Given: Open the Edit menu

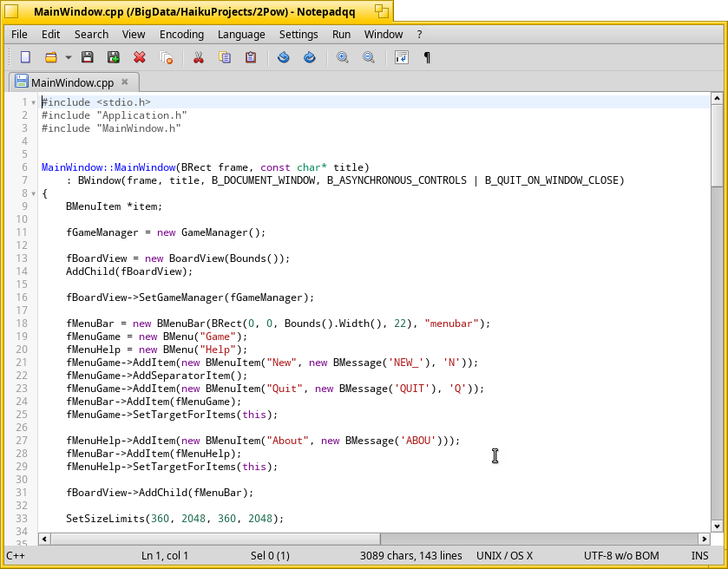Looking at the screenshot, I should coord(50,35).
